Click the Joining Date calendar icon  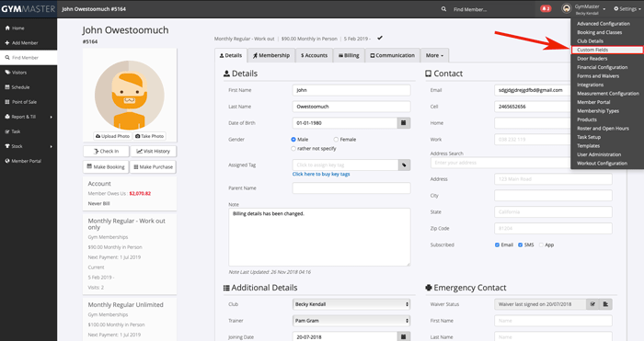404,336
